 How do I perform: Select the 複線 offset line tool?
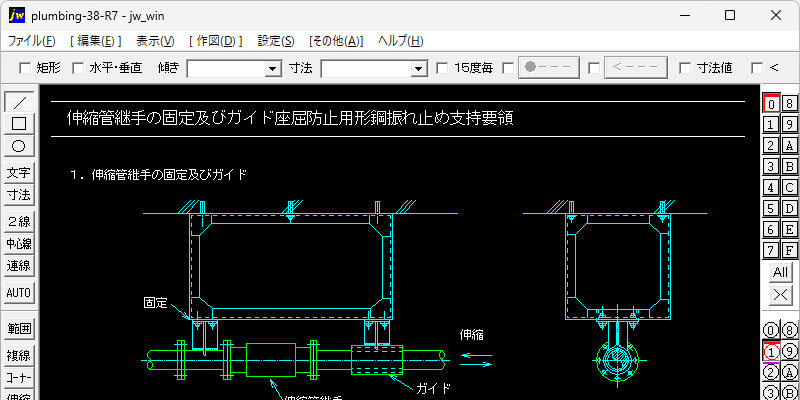pyautogui.click(x=19, y=356)
